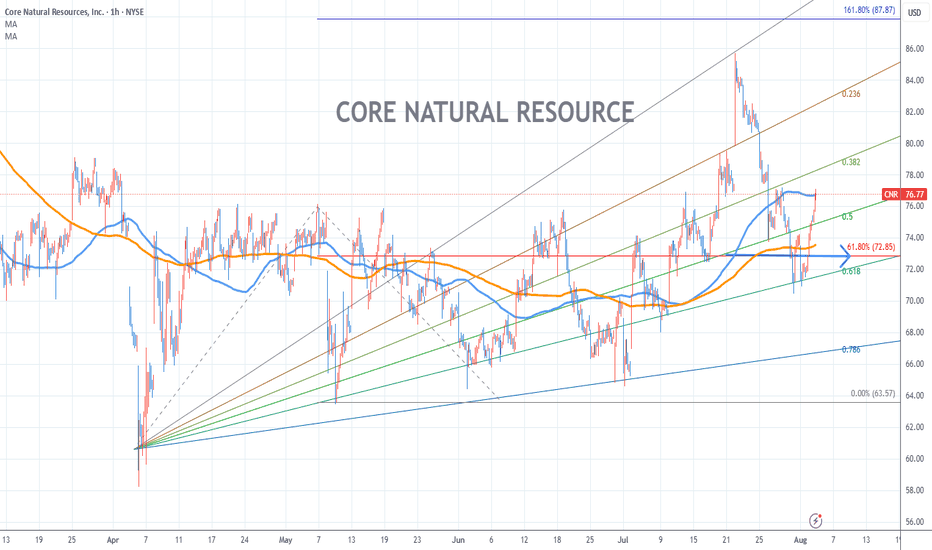Click the lightning bolt events icon
Screen dimensions: 932x550
pyautogui.click(x=816, y=521)
